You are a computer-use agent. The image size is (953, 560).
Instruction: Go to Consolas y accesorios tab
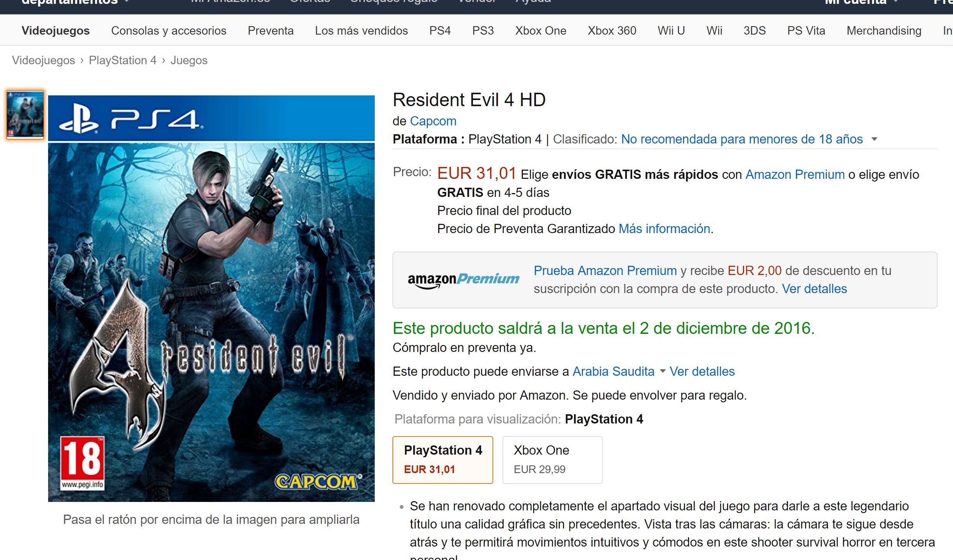[x=169, y=31]
